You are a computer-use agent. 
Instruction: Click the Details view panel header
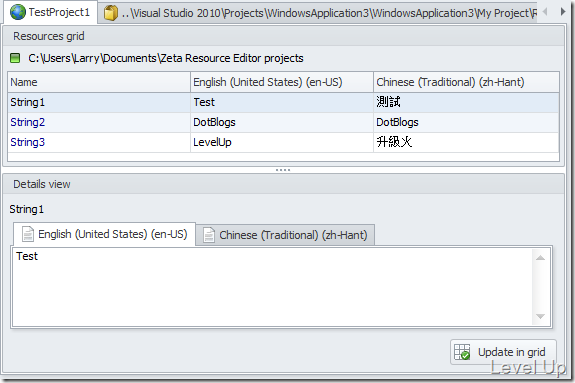tap(283, 184)
